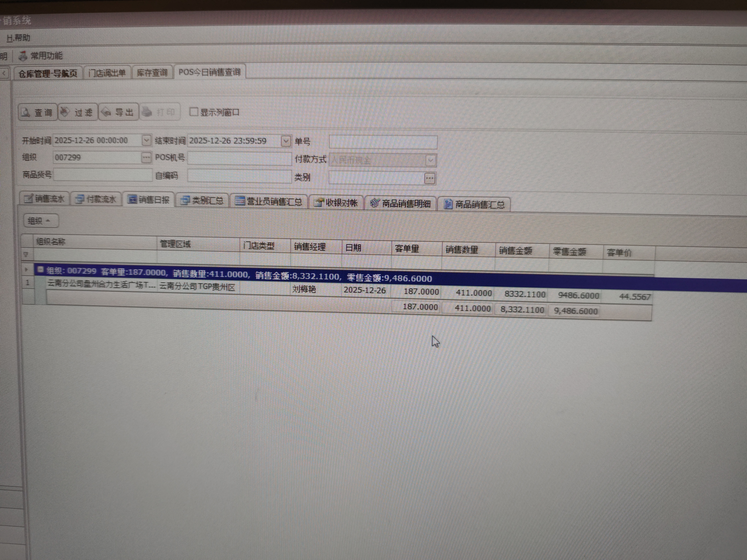Click the 过滤 filter button
The width and height of the screenshot is (747, 560).
78,112
